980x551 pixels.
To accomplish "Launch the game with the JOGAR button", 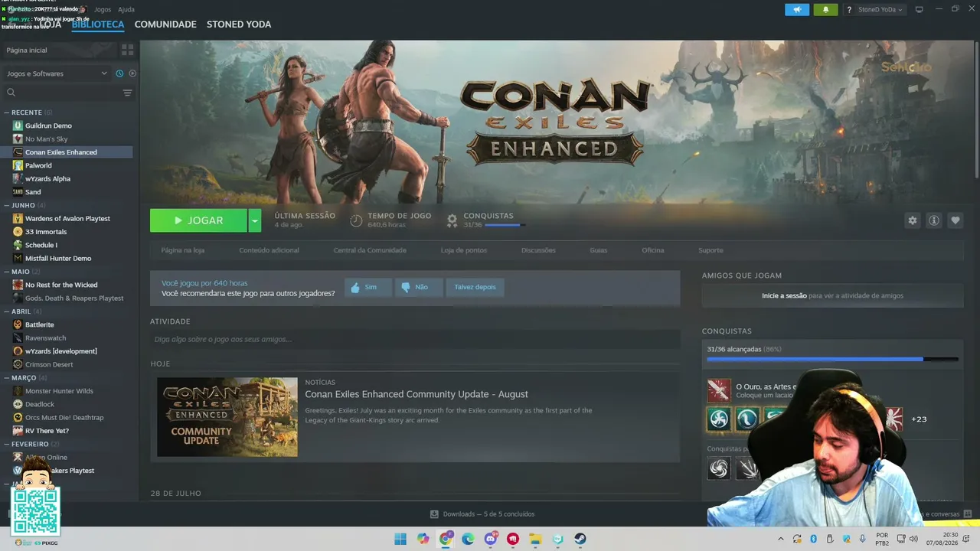I will click(198, 220).
